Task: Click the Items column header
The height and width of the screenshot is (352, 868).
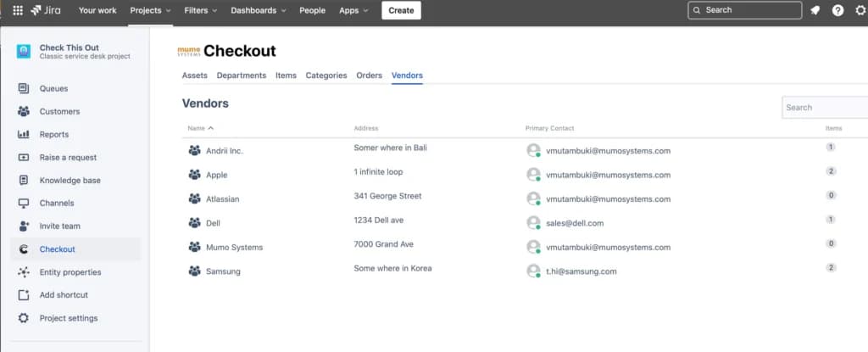Action: pyautogui.click(x=834, y=128)
